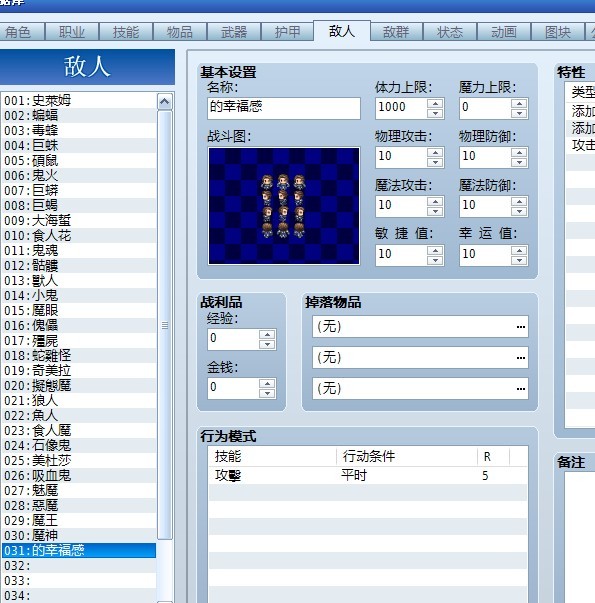The image size is (595, 603).
Task: Select enemy 019:奇美拉
Action: [79, 371]
